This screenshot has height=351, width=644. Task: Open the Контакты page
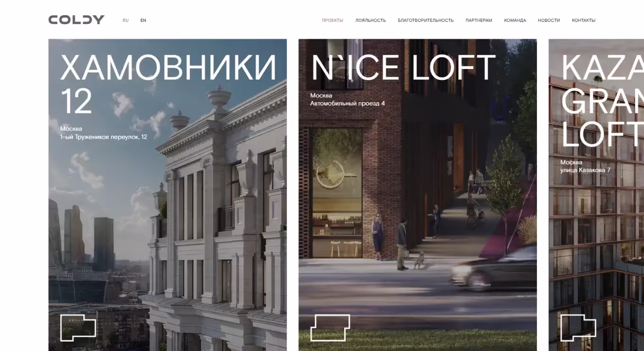pyautogui.click(x=583, y=20)
